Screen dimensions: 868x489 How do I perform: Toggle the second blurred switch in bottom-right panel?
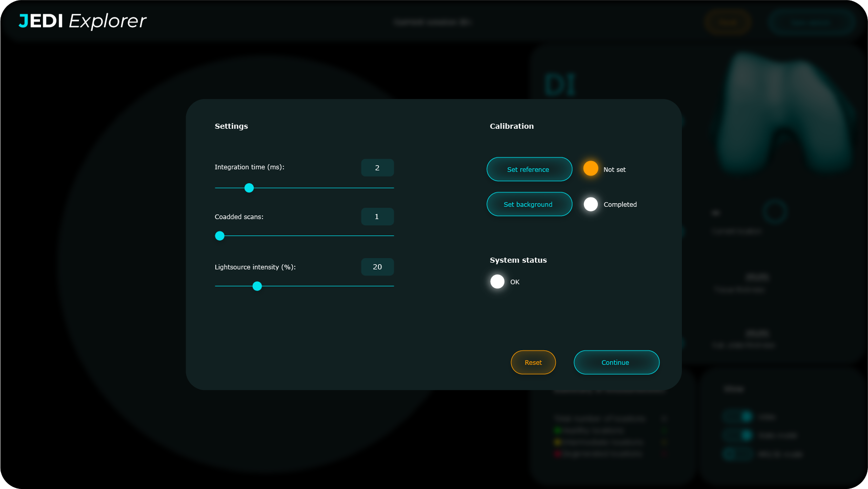[738, 435]
